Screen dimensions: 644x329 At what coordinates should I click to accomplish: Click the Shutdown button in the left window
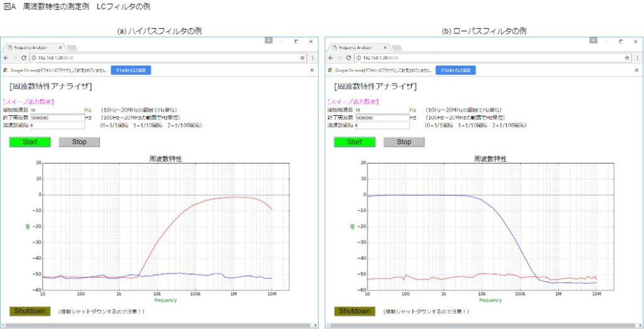coord(30,311)
